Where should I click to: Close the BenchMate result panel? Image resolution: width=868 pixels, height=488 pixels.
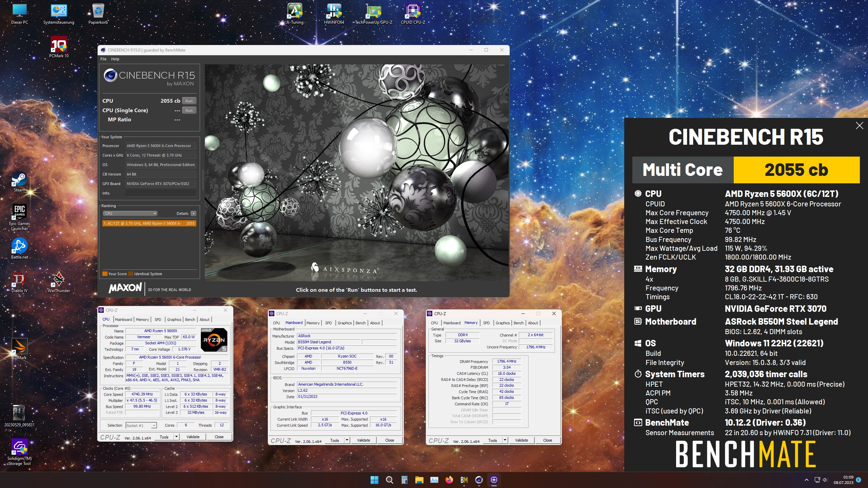(x=859, y=126)
